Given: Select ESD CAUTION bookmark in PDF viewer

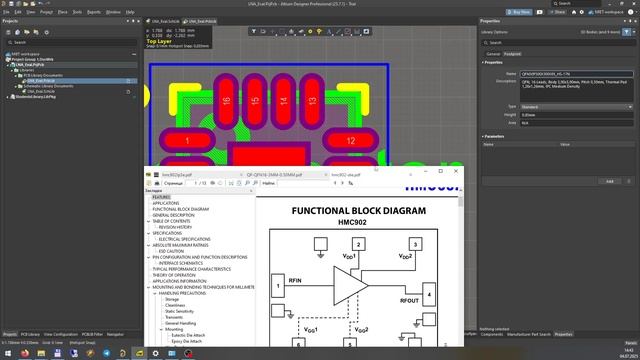Looking at the screenshot, I should [171, 251].
